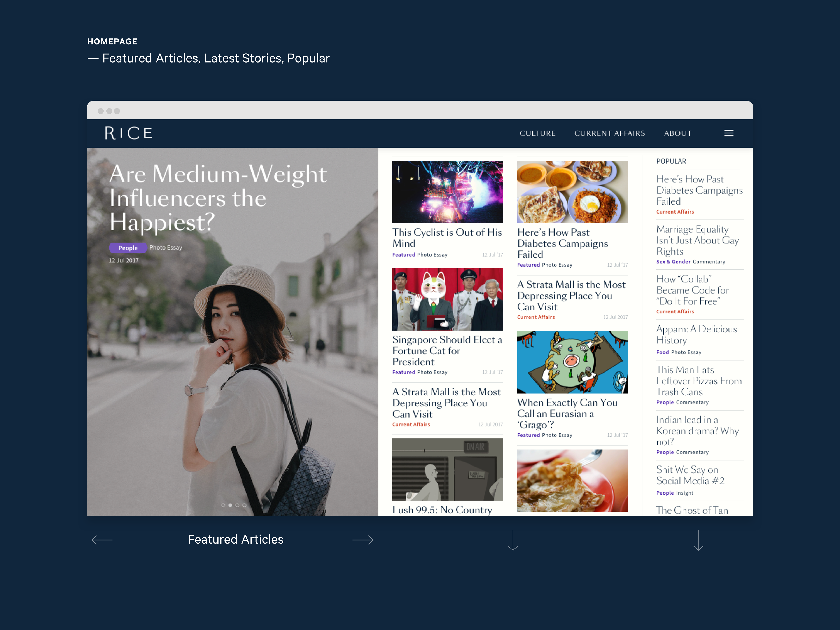Viewport: 840px width, 630px height.
Task: Open This Man Eats Leftover Pizzas story
Action: [699, 381]
